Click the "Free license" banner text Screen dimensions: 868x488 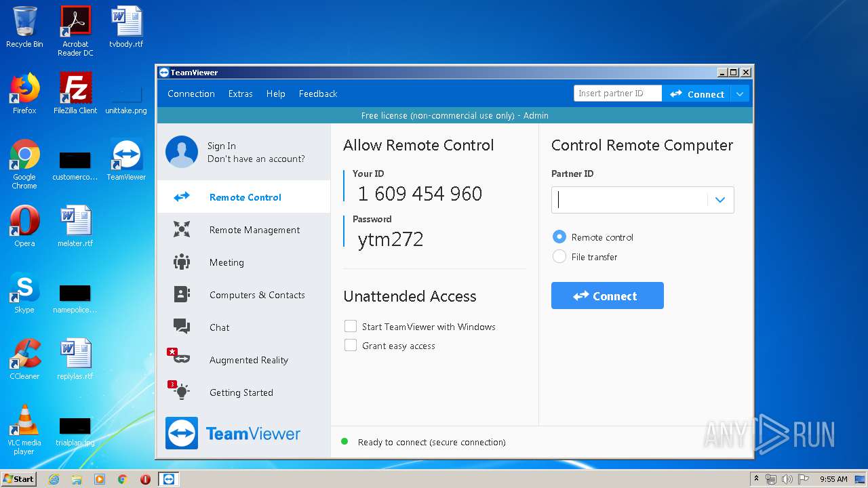tap(455, 115)
